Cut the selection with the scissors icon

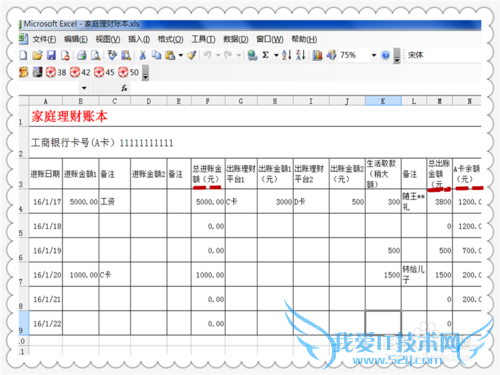(143, 55)
